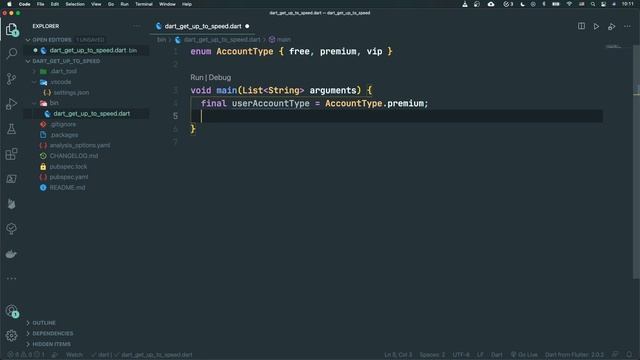Open the Source Control view
The height and width of the screenshot is (360, 640).
[11, 79]
